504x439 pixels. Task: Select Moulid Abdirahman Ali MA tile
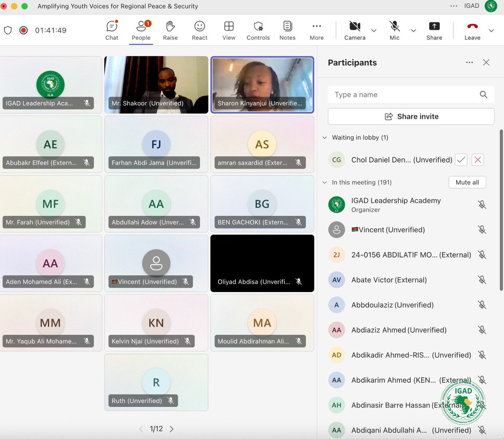(x=262, y=323)
